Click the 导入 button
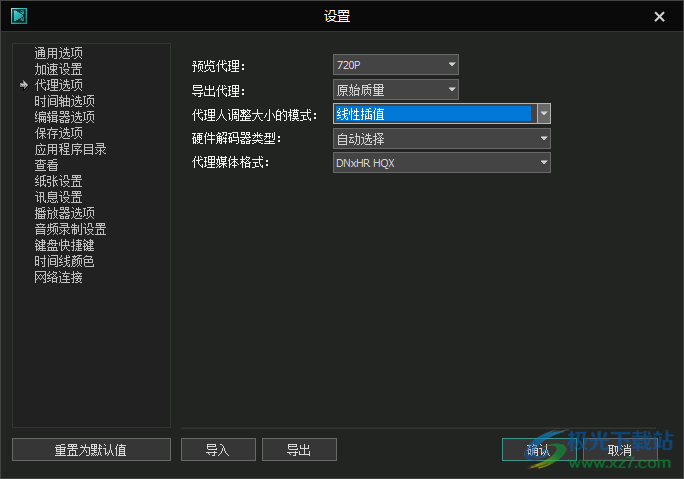Image resolution: width=684 pixels, height=479 pixels. click(x=218, y=450)
